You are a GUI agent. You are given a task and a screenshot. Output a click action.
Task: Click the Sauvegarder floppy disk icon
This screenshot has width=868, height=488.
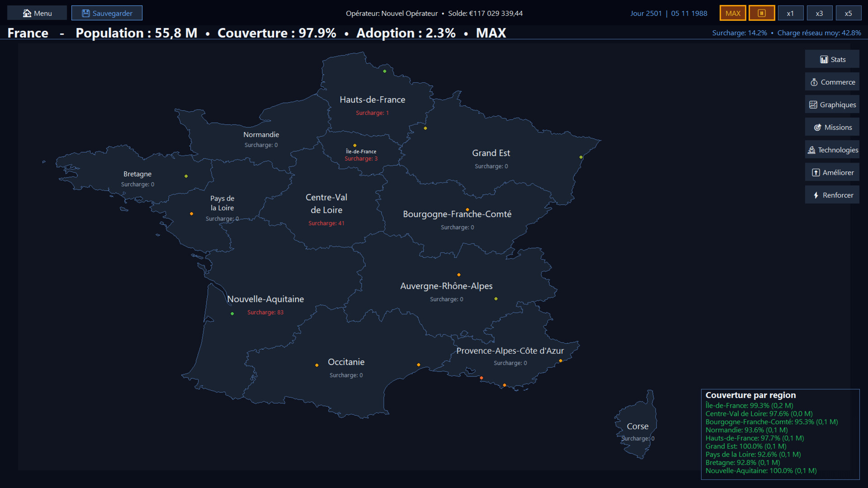pos(85,13)
